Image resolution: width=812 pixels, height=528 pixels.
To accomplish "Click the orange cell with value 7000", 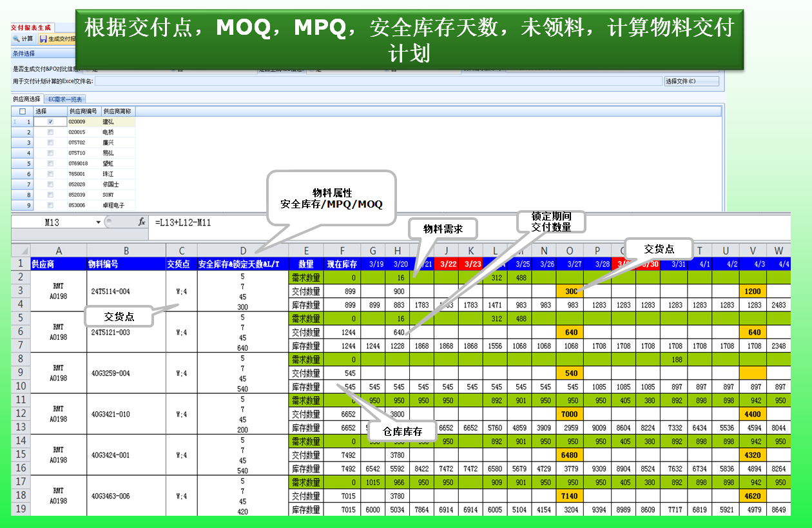I will [x=569, y=414].
